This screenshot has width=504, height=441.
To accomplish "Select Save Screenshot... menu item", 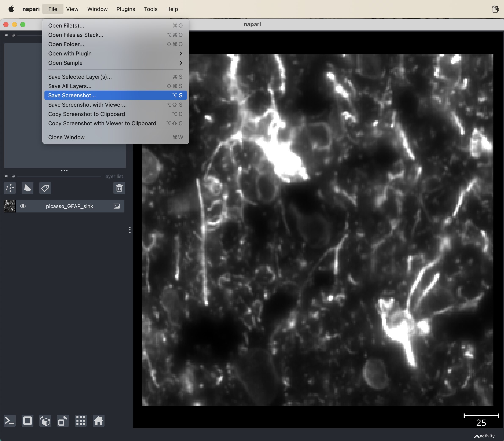I will coord(116,95).
